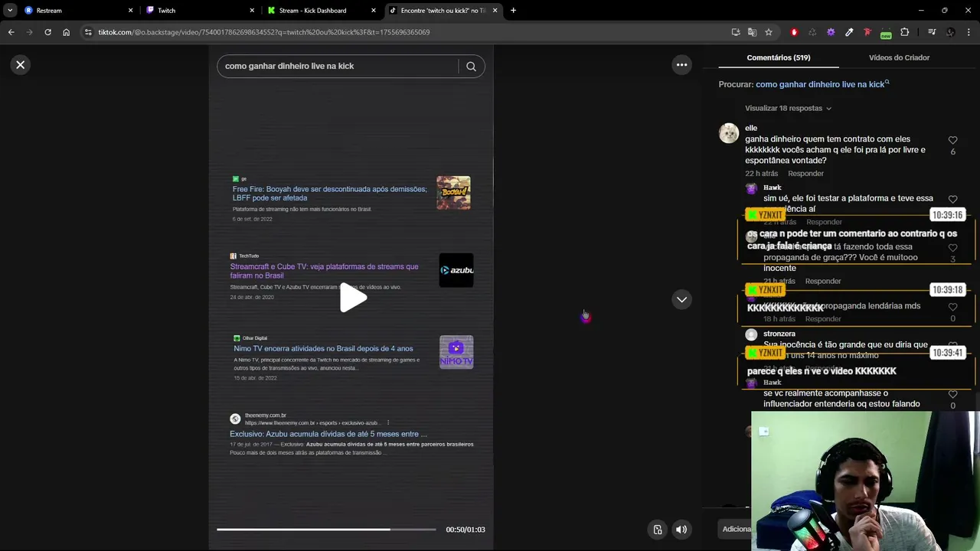
Task: Open the Chrome three-dot menu
Action: tap(969, 32)
